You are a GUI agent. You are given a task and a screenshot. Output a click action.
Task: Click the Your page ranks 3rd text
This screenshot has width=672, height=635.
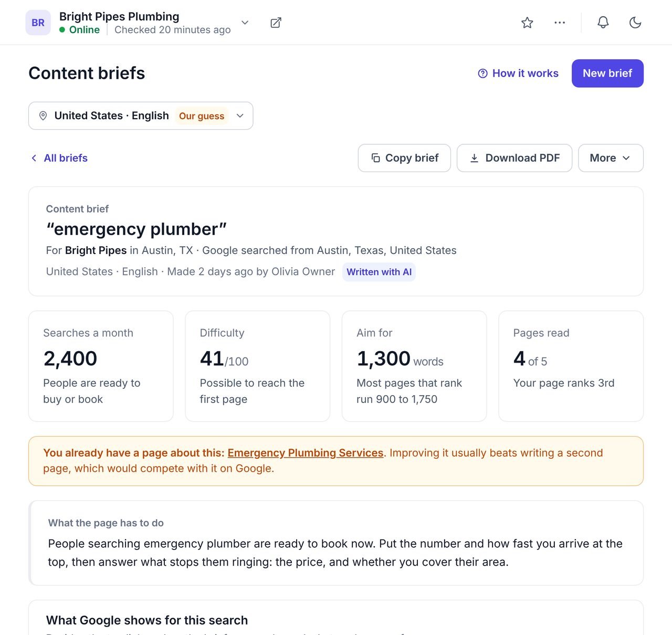pyautogui.click(x=564, y=383)
